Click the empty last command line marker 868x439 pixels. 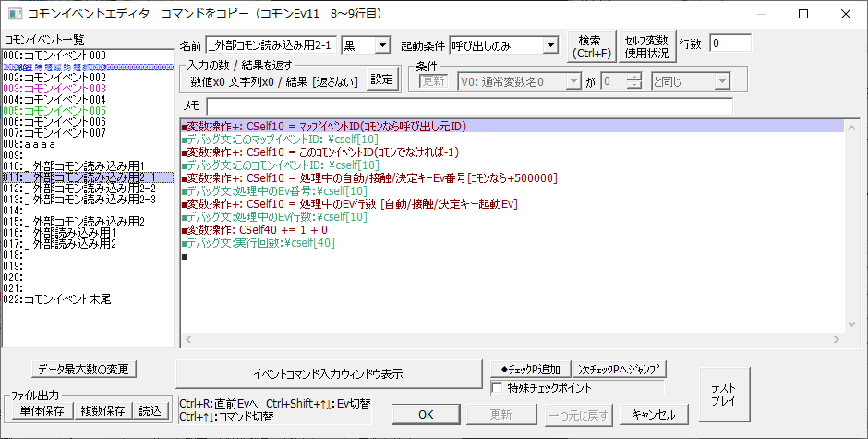tap(185, 257)
